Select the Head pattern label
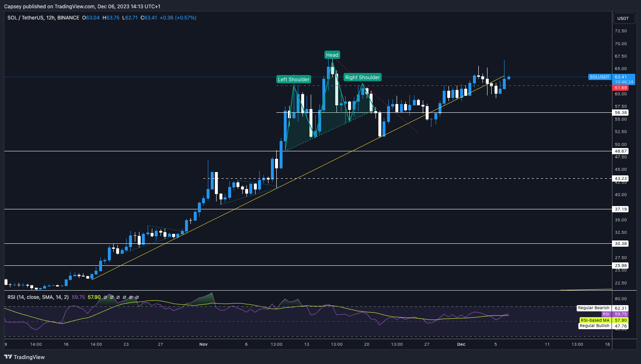 332,55
